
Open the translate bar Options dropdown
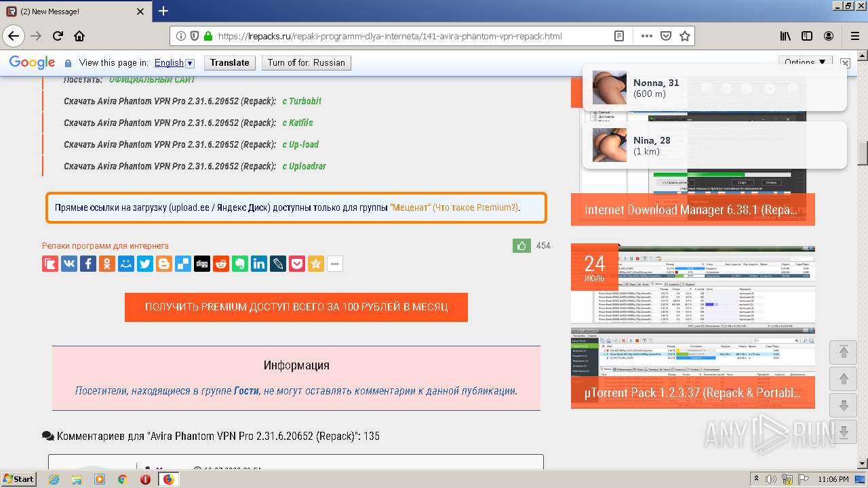(805, 61)
